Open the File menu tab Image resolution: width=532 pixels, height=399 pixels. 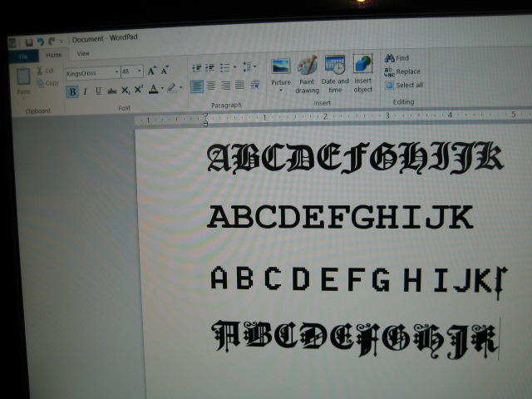pos(23,57)
